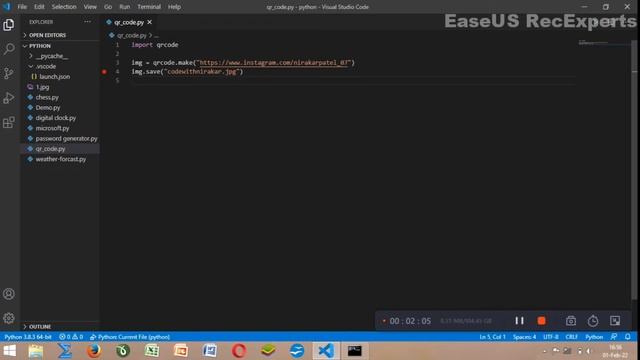Select Python 3.8.3 64-bit interpreter
The width and height of the screenshot is (640, 360).
coord(28,337)
